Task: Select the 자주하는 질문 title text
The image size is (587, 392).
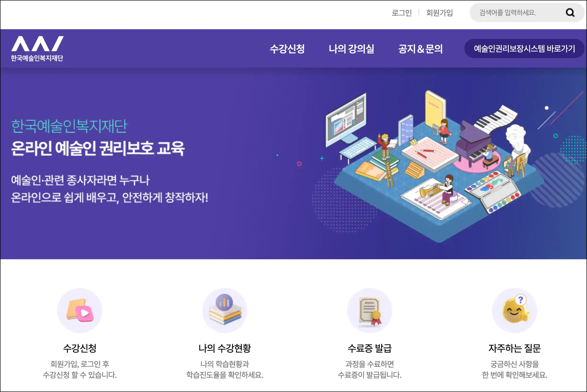Action: pyautogui.click(x=514, y=348)
